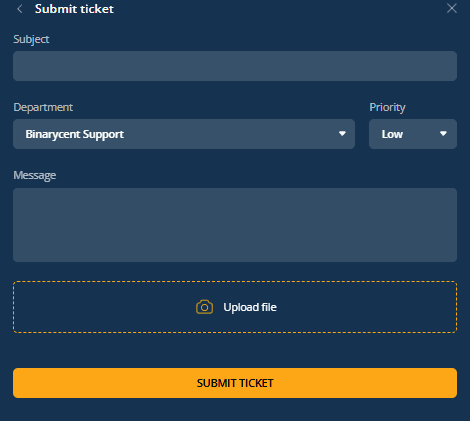Click the Message label
Image resolution: width=470 pixels, height=421 pixels.
point(35,176)
